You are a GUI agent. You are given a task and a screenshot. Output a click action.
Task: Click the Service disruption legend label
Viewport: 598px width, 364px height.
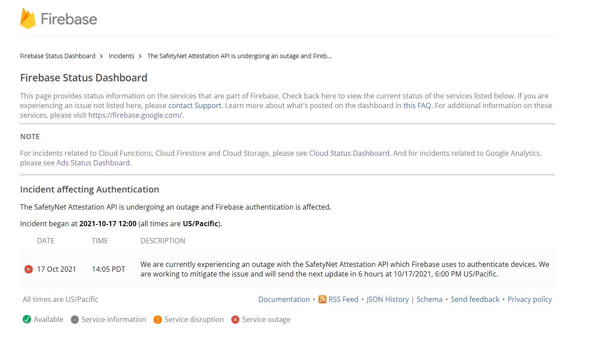click(194, 319)
